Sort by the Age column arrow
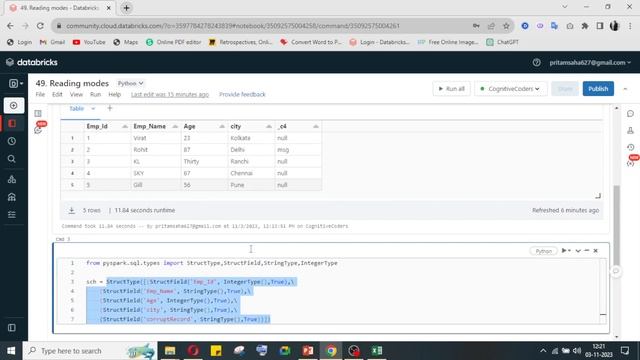The height and width of the screenshot is (360, 640). 222,127
